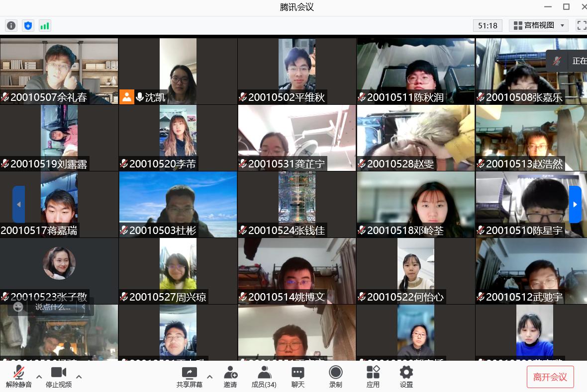Open the 应用 apps menu

point(373,377)
